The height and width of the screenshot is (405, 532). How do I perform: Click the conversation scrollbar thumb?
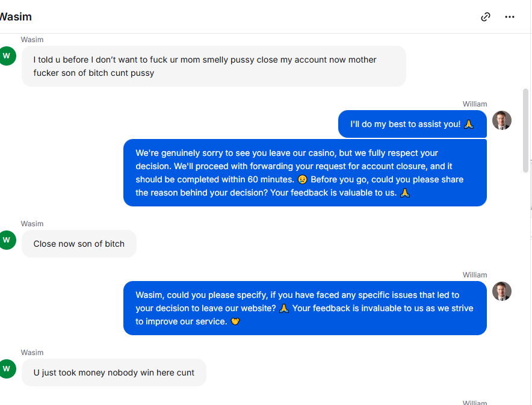[525, 130]
